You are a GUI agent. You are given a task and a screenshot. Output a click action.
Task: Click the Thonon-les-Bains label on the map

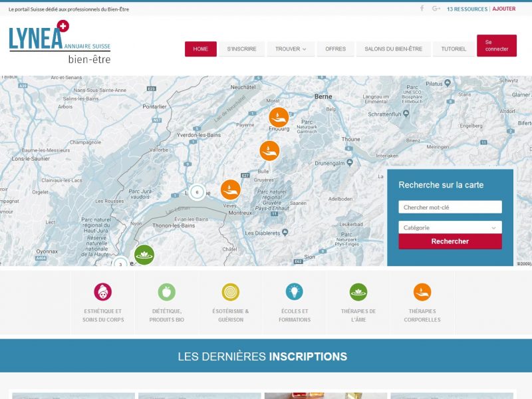tap(174, 225)
